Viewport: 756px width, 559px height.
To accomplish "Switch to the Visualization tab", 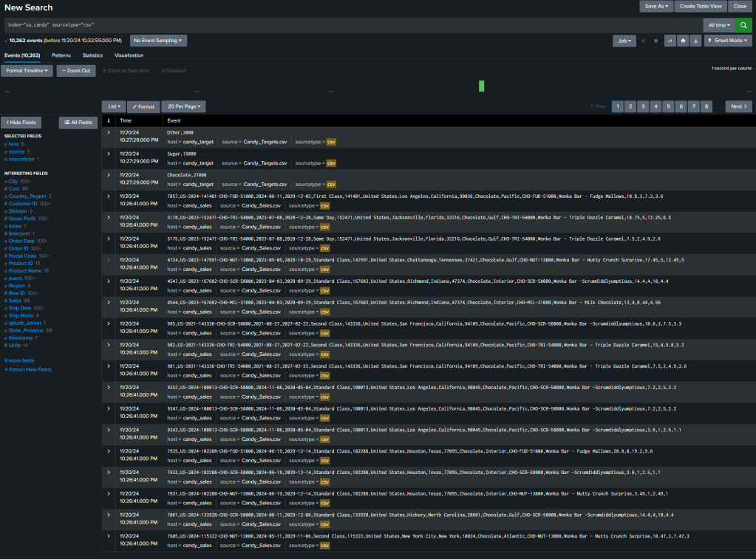I will click(x=129, y=55).
